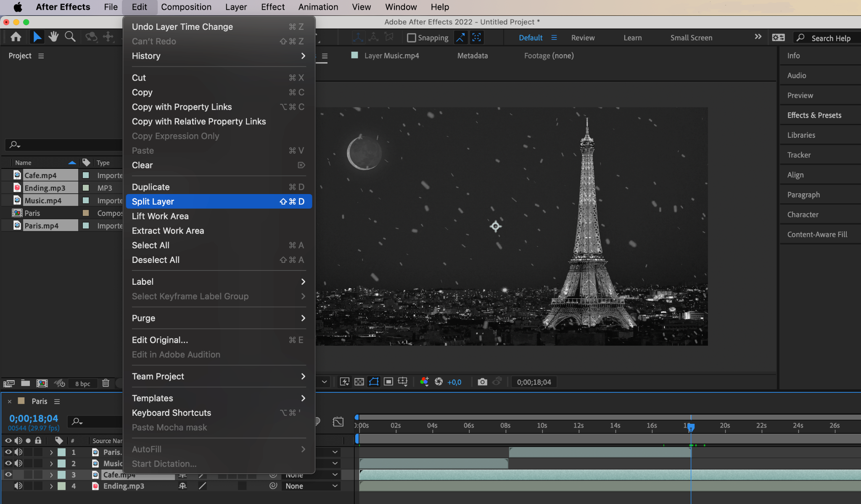
Task: Toggle transparency grid in viewer
Action: tap(359, 382)
